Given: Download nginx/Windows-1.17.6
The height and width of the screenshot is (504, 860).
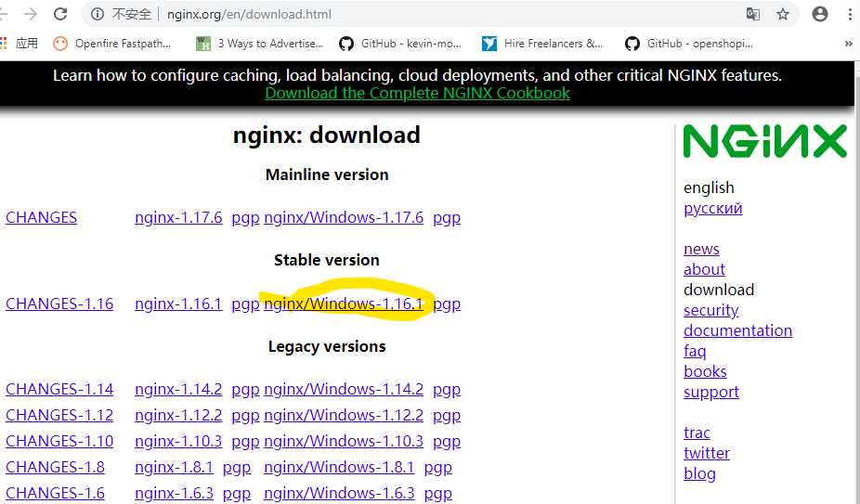Looking at the screenshot, I should coord(344,218).
